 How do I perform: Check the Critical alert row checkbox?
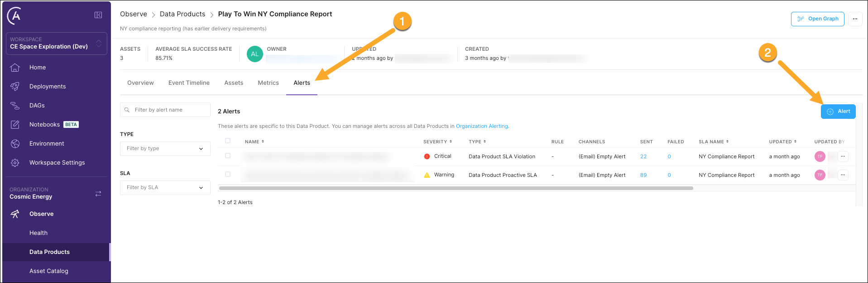pyautogui.click(x=228, y=156)
